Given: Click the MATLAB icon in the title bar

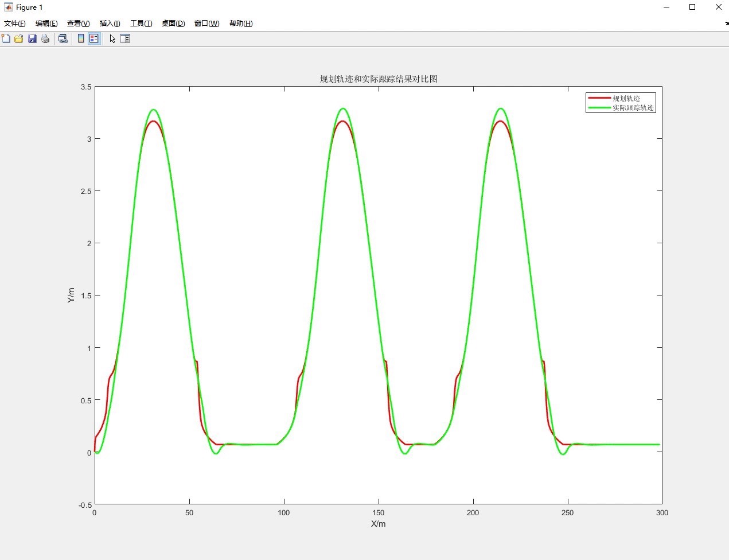Looking at the screenshot, I should coord(8,7).
